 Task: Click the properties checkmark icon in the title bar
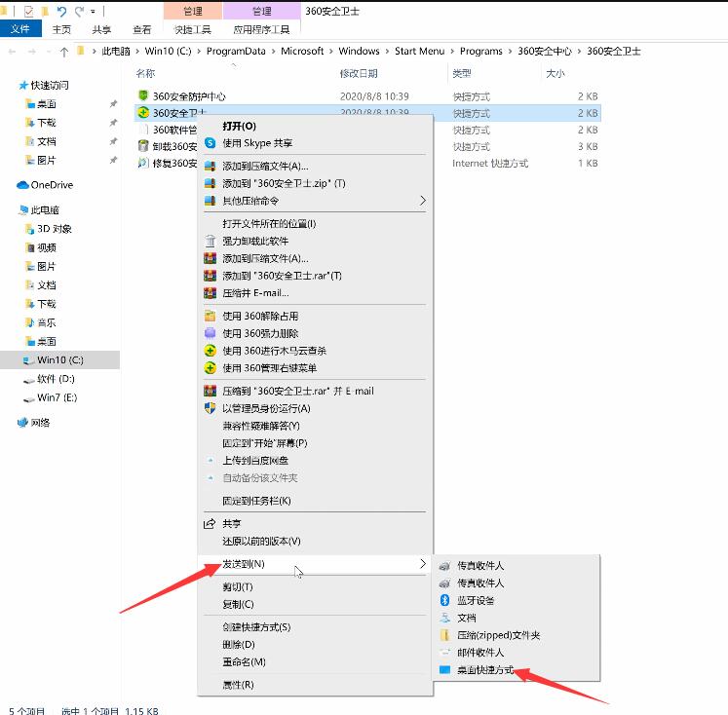[x=29, y=11]
